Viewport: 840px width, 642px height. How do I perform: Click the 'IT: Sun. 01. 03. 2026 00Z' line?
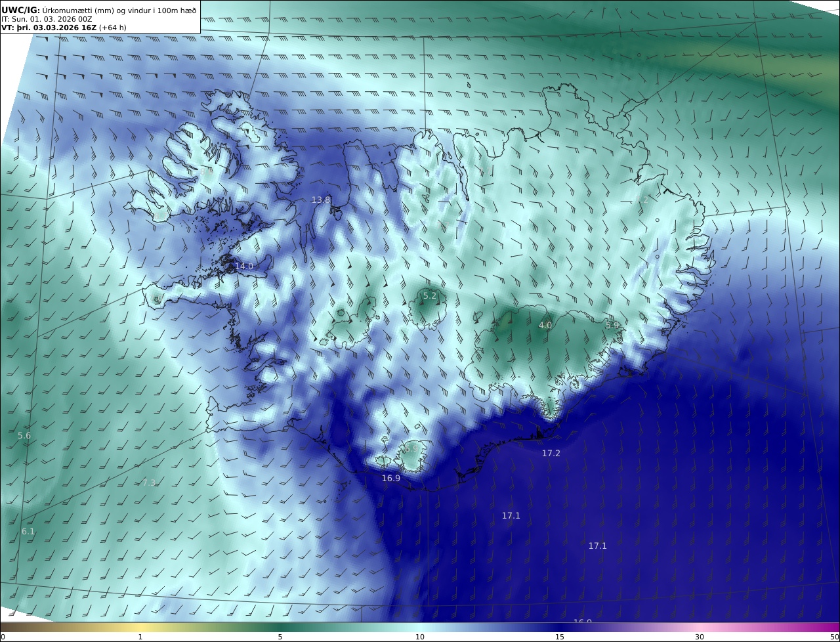pyautogui.click(x=47, y=19)
